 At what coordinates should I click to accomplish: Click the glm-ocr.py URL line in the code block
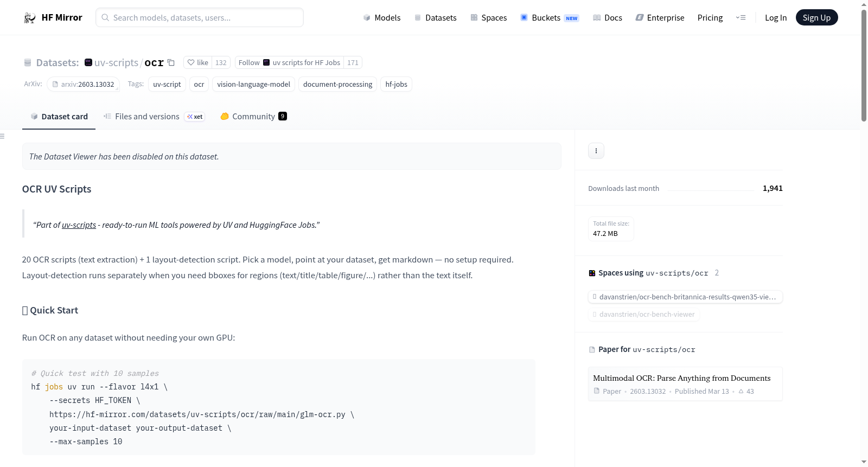pos(202,414)
